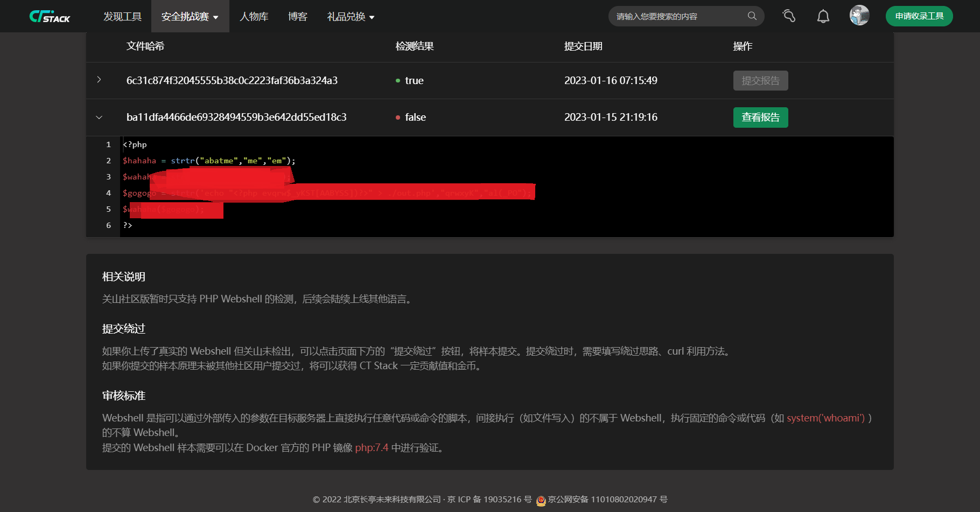The width and height of the screenshot is (980, 512).
Task: Select the 发现工具 navigation item
Action: click(123, 16)
